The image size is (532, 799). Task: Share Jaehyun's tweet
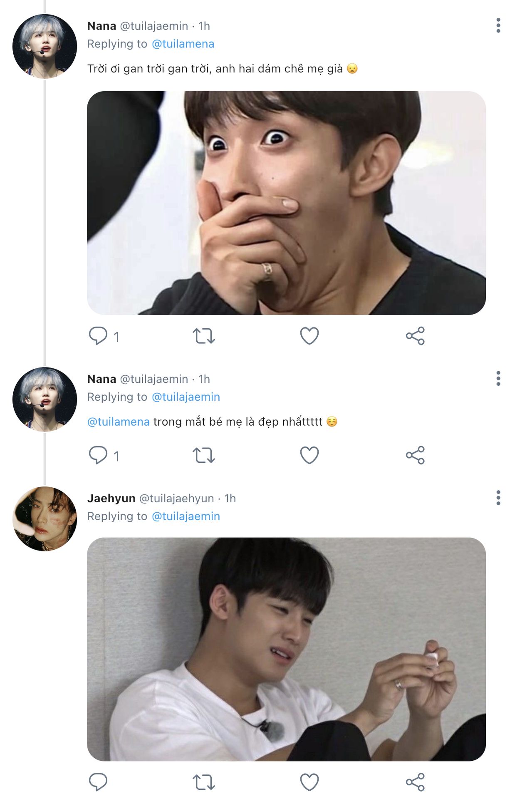tap(415, 782)
